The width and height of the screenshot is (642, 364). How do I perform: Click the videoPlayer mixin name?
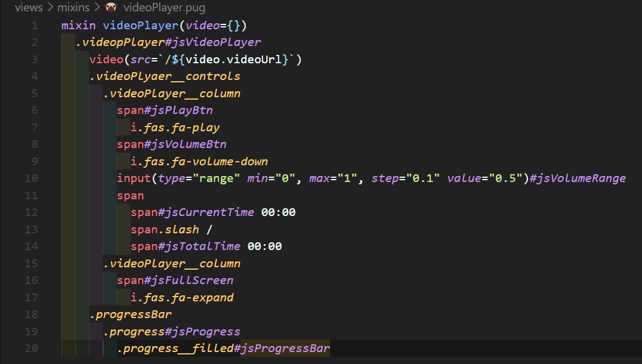click(140, 26)
